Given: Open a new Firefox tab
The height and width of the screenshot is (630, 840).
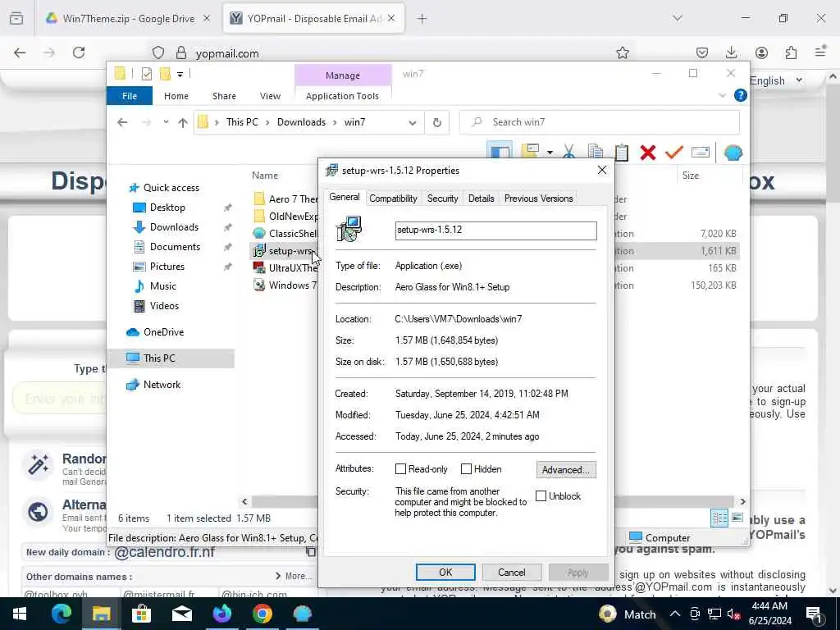Looking at the screenshot, I should pyautogui.click(x=422, y=18).
